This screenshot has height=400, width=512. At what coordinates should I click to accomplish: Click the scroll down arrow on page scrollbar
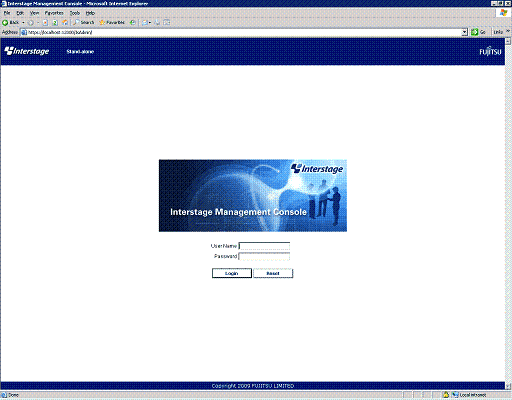pos(508,386)
